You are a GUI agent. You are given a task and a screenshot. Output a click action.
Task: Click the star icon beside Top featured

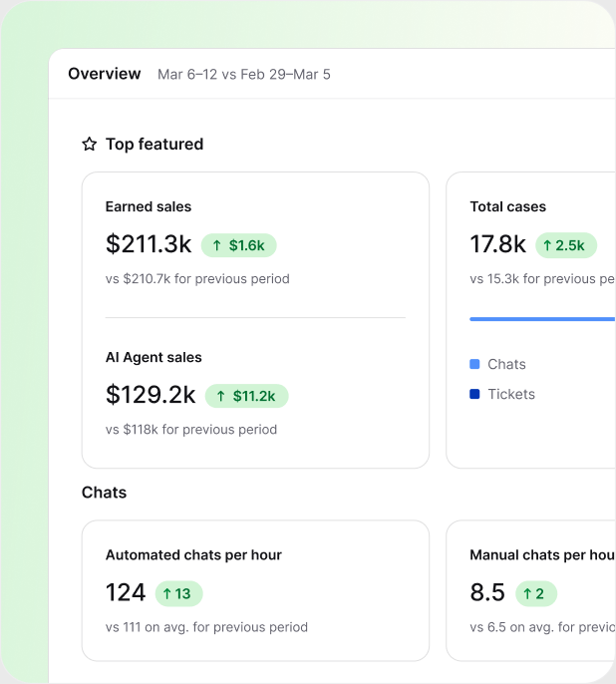[x=90, y=144]
